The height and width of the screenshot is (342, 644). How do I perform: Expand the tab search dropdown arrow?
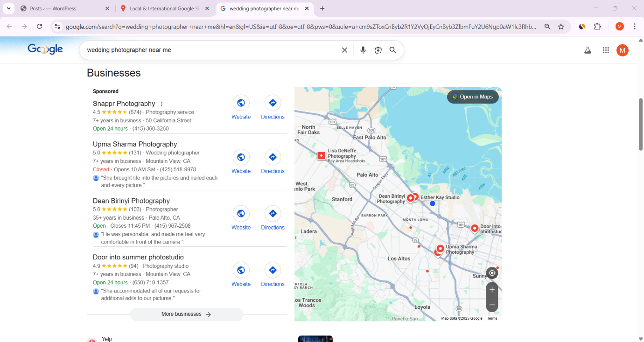click(x=8, y=8)
